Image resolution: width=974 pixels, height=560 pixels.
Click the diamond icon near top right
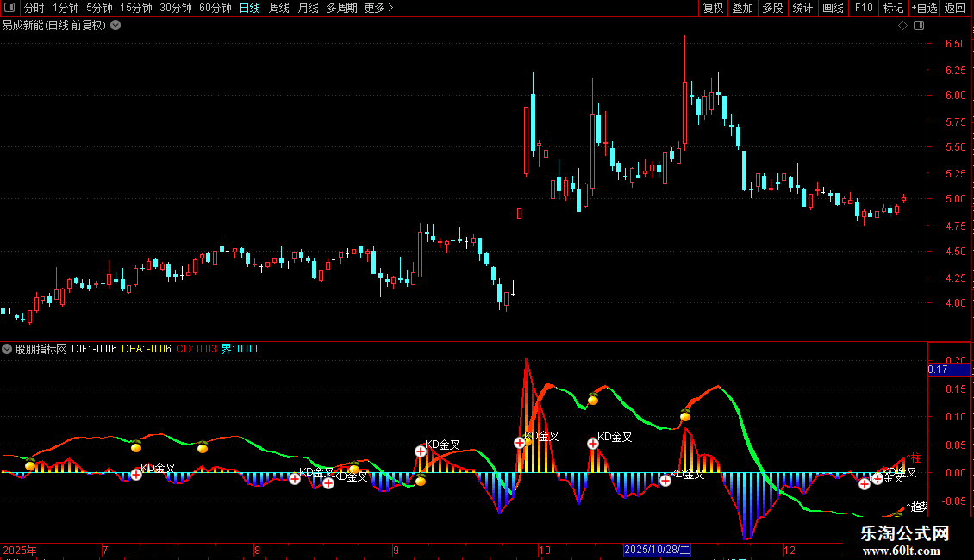tap(902, 26)
